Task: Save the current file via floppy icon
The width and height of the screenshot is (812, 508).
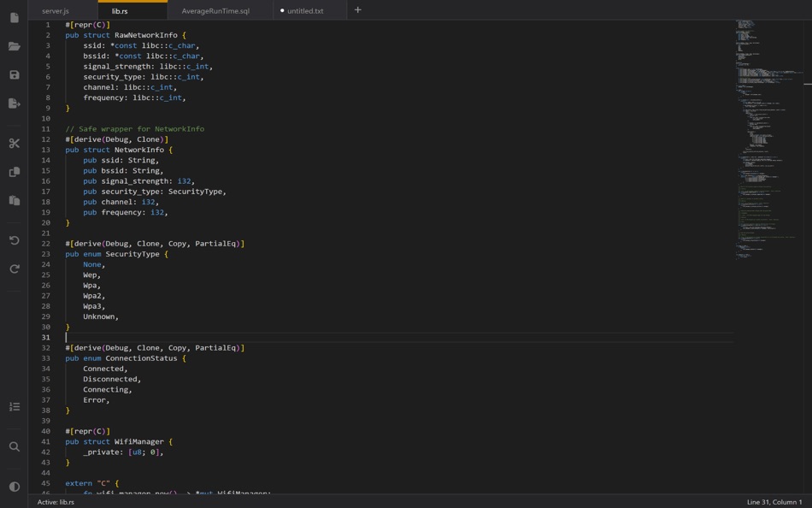Action: pyautogui.click(x=15, y=74)
